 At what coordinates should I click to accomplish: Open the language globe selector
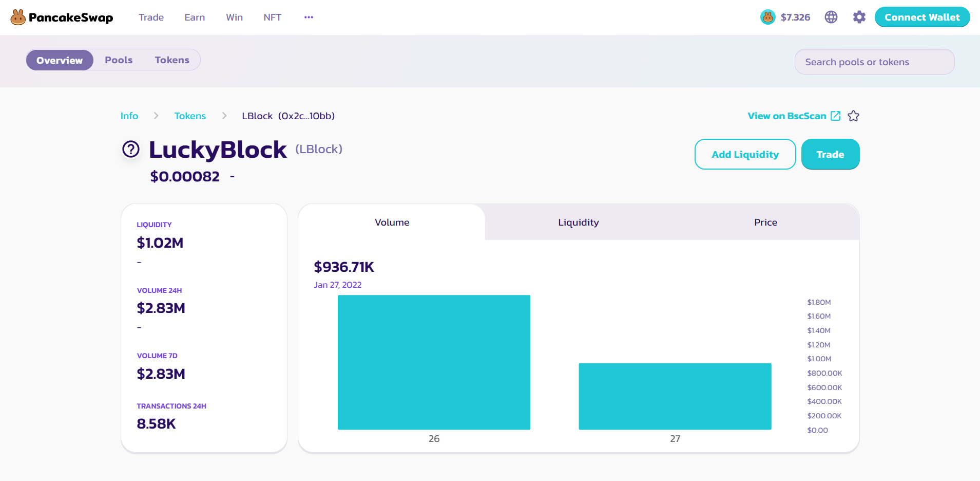pyautogui.click(x=831, y=17)
